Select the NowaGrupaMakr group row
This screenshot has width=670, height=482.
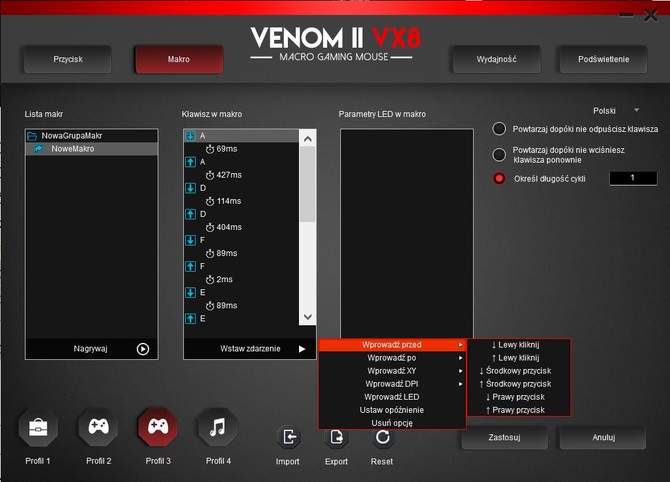[x=91, y=136]
